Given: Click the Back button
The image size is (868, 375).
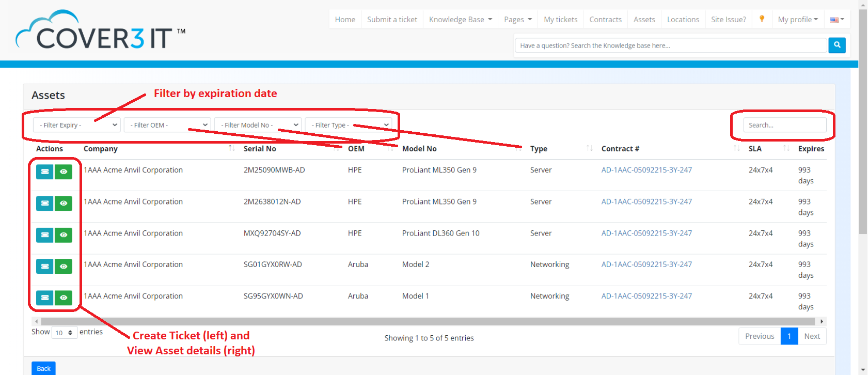Looking at the screenshot, I should (x=44, y=368).
